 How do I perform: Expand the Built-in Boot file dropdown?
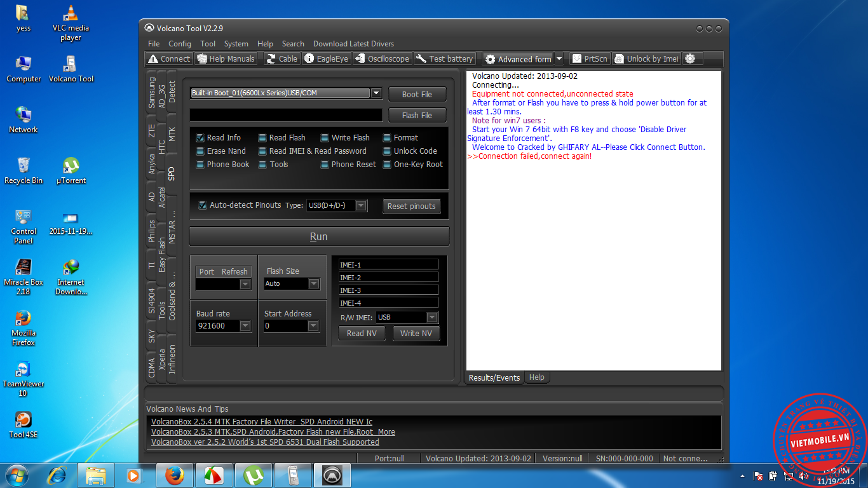point(376,93)
